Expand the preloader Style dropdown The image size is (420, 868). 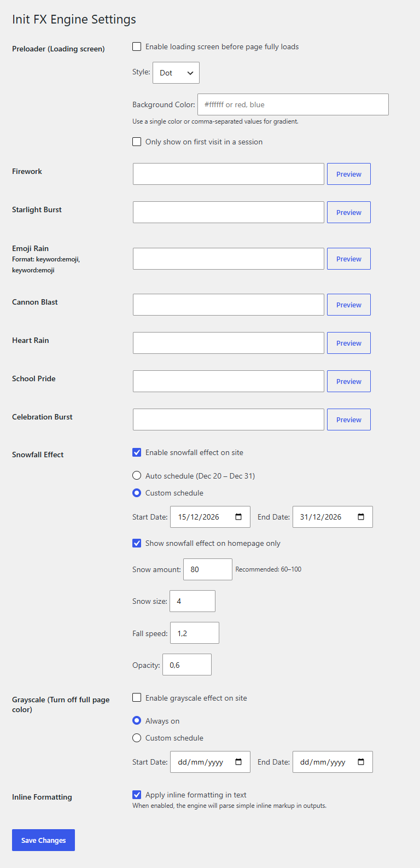[176, 73]
